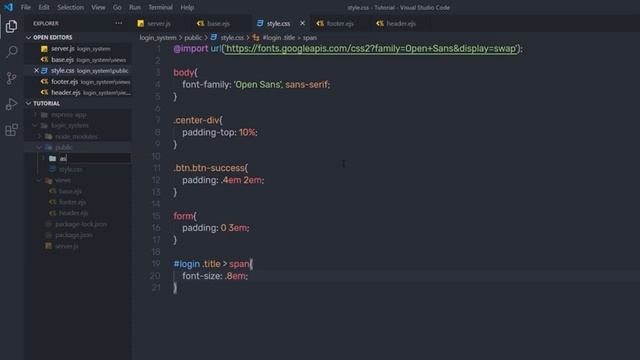Open footer.ejs in the views folder tree

[x=72, y=202]
